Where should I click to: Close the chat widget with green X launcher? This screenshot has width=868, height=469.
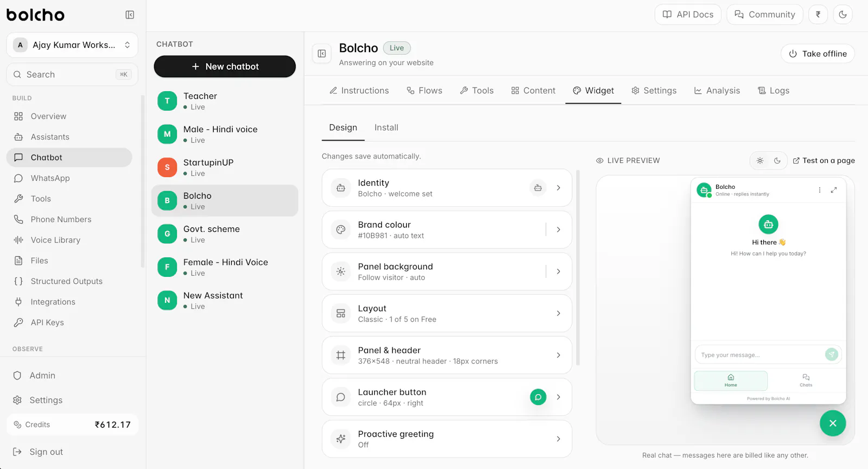[833, 423]
